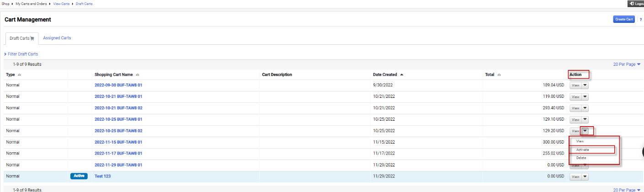Expand the Filter Draft Carts section
Image resolution: width=644 pixels, height=192 pixels.
coord(21,54)
